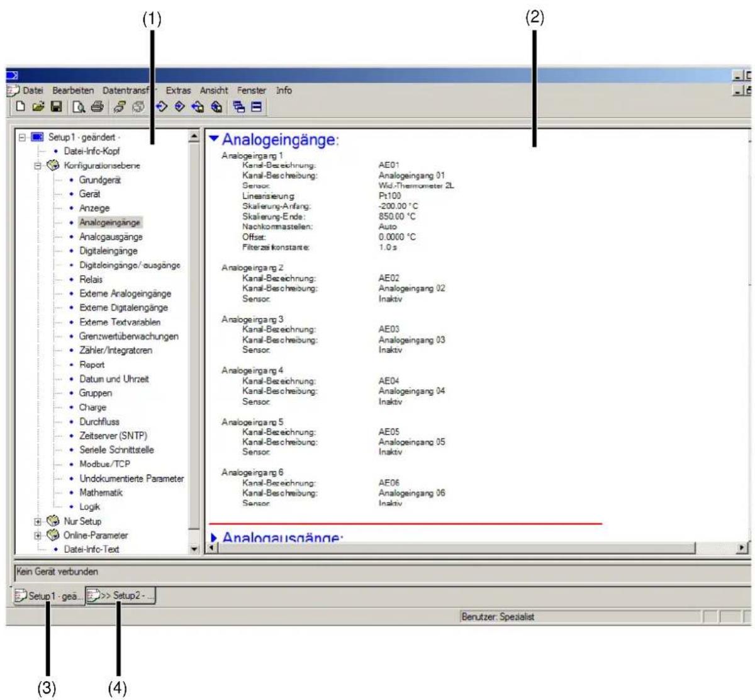
Task: Select Analogeingänge in the tree
Action: click(x=110, y=222)
